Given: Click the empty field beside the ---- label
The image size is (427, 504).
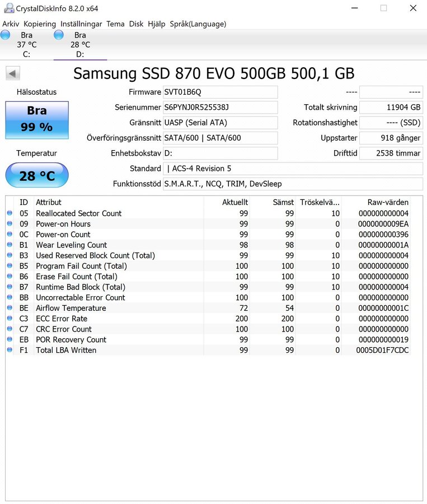Looking at the screenshot, I should (391, 92).
